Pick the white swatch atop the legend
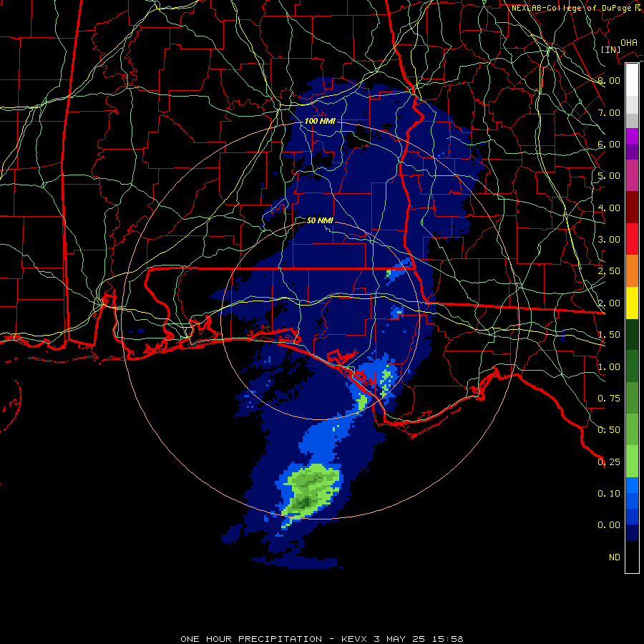 pos(632,79)
